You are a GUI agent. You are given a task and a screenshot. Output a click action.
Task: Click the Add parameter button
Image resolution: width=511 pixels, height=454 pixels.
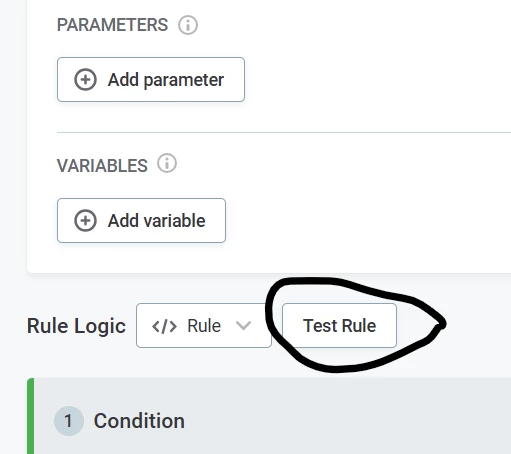(x=151, y=80)
